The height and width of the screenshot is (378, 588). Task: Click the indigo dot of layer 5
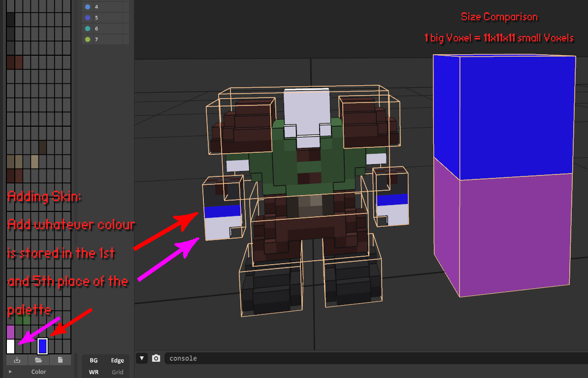tap(88, 18)
